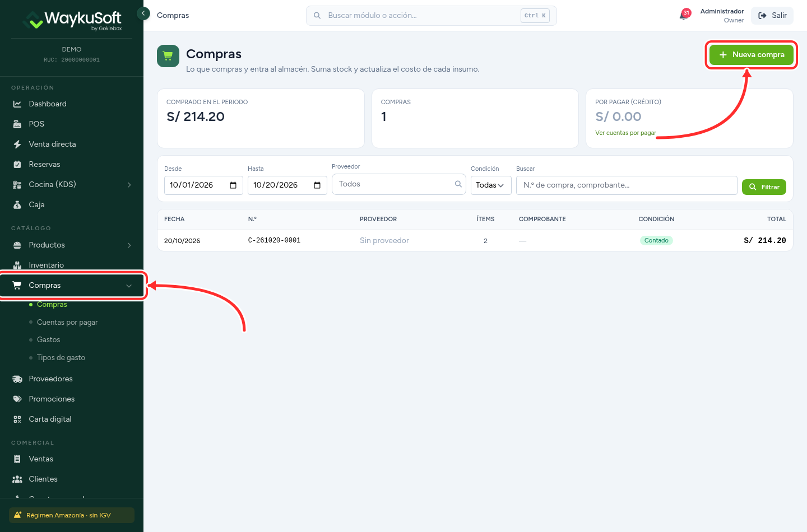
Task: Click the Ventas receipt icon
Action: point(17,459)
